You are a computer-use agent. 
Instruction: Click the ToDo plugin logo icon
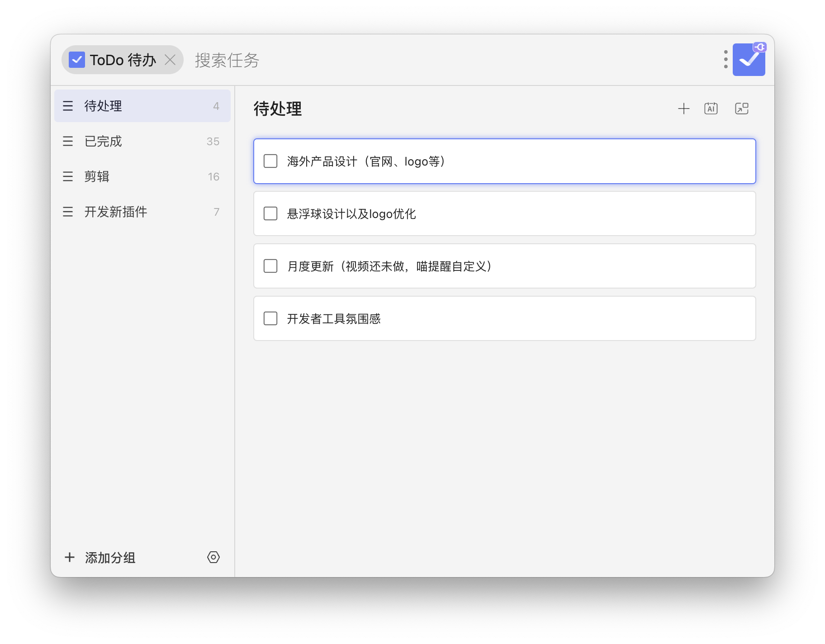point(749,59)
